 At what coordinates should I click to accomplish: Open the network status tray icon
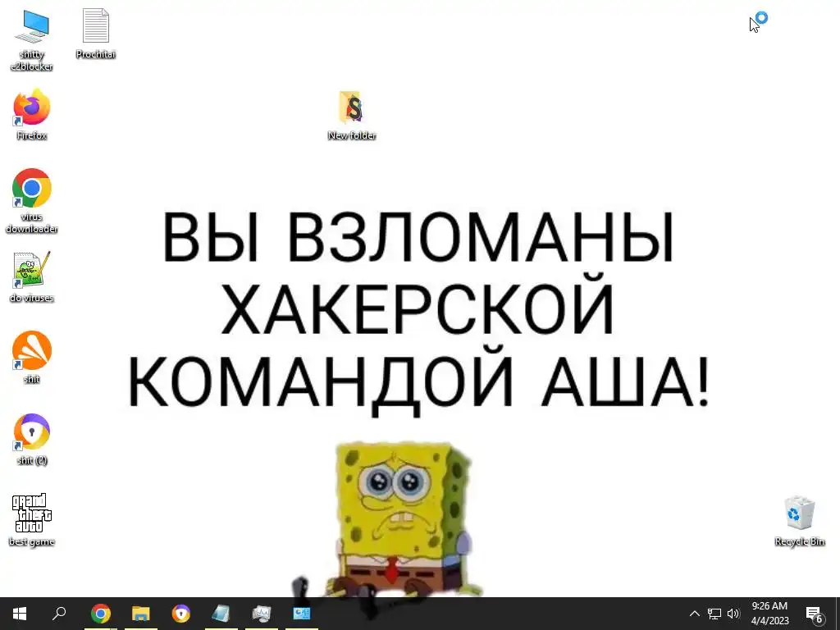point(714,614)
